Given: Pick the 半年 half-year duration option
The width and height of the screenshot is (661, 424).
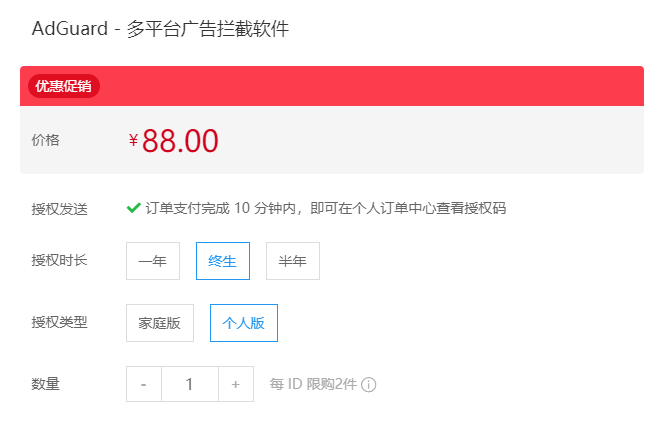Looking at the screenshot, I should coord(293,261).
